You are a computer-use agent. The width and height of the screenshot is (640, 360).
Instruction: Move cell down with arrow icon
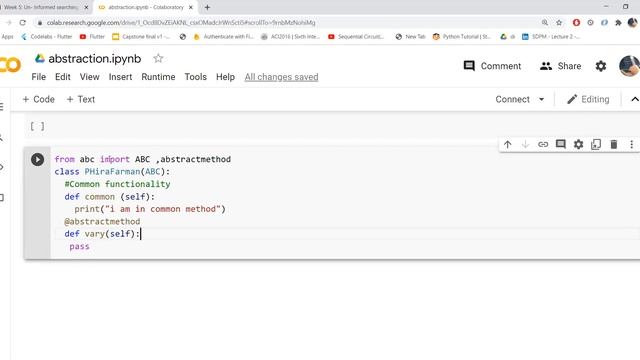coord(525,144)
